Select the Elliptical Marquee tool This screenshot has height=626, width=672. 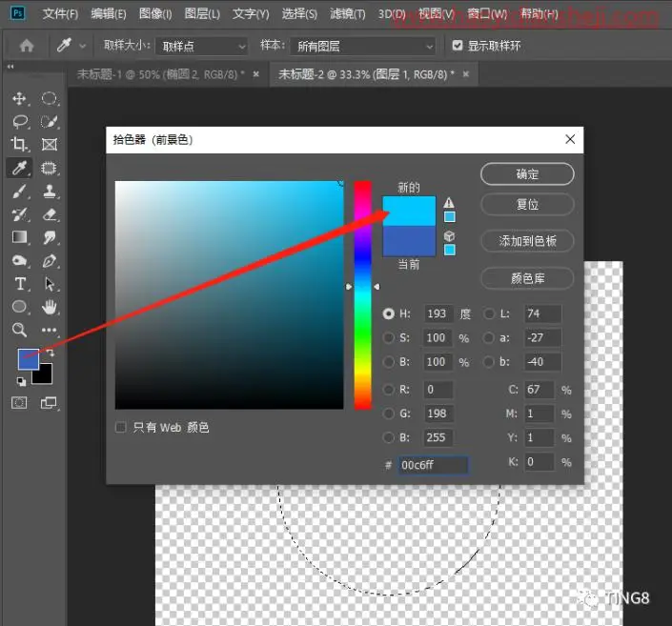49,98
